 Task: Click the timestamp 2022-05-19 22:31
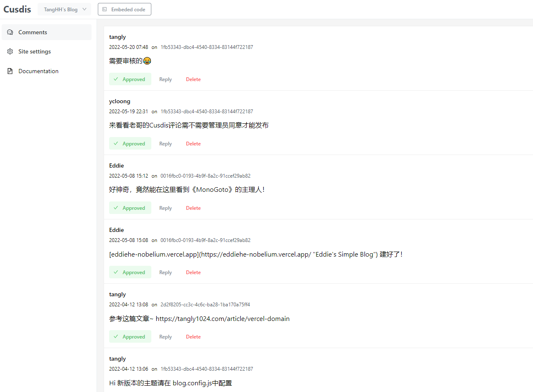pos(128,112)
